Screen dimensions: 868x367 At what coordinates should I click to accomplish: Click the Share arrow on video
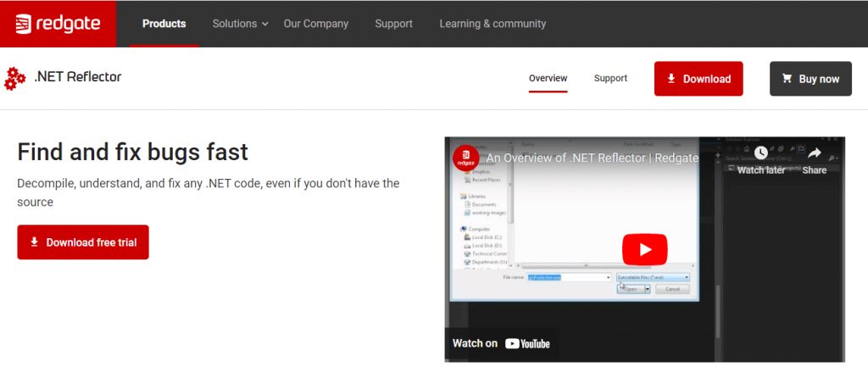(814, 153)
